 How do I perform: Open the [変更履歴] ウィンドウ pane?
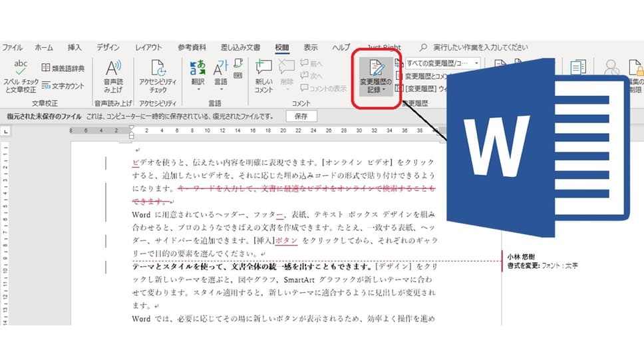(x=421, y=88)
